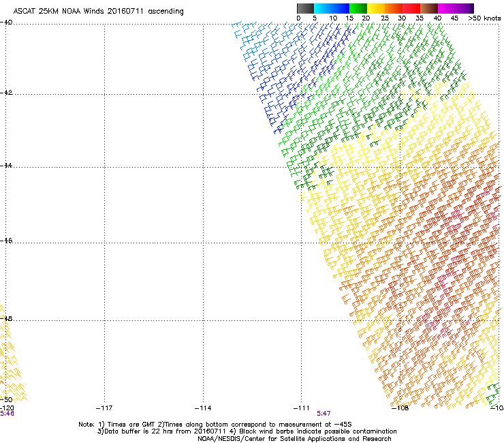Select the green 15-20 knots color band
Image resolution: width=504 pixels, height=443 pixels.
coord(358,8)
